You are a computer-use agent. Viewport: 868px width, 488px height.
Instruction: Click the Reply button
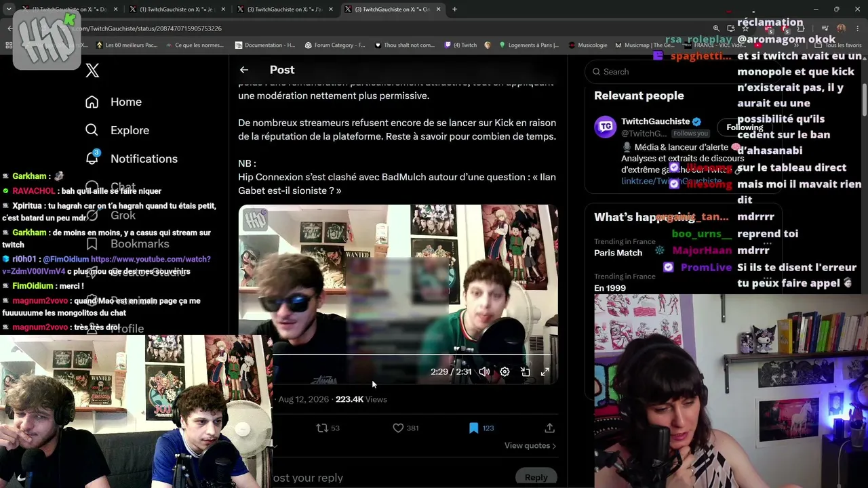[x=536, y=478]
